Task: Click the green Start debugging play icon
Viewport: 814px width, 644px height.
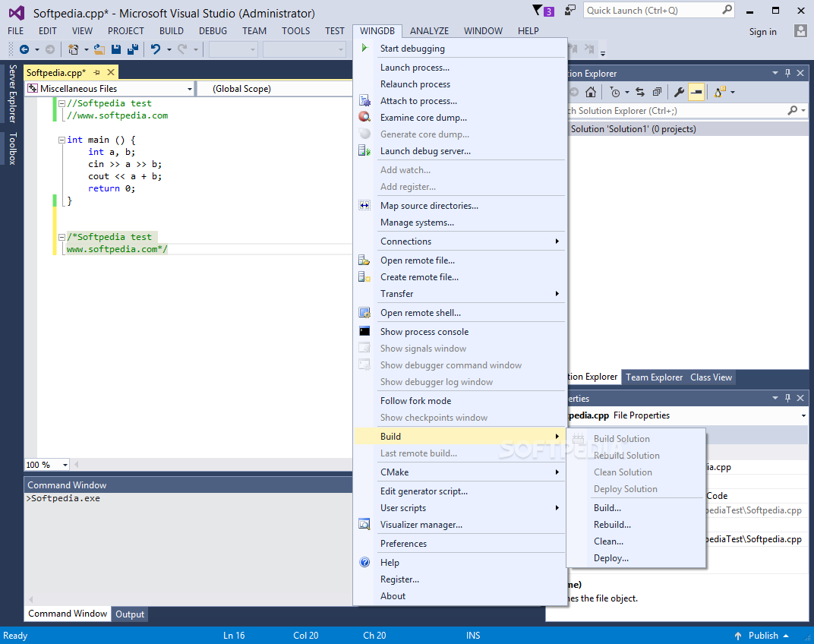Action: coord(365,49)
